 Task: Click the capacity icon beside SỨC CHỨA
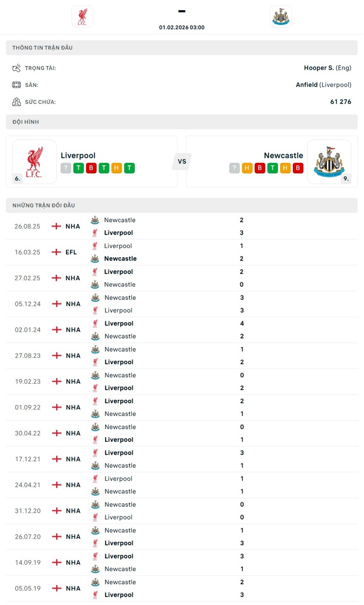click(x=16, y=102)
